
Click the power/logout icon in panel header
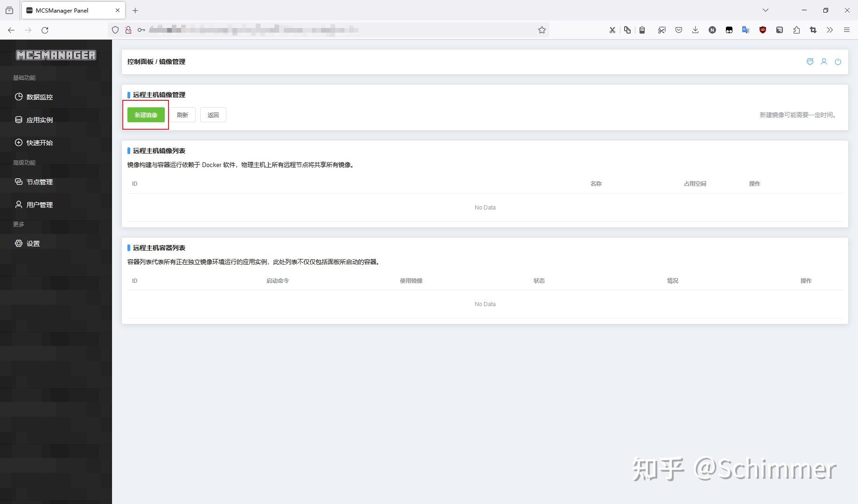tap(838, 62)
